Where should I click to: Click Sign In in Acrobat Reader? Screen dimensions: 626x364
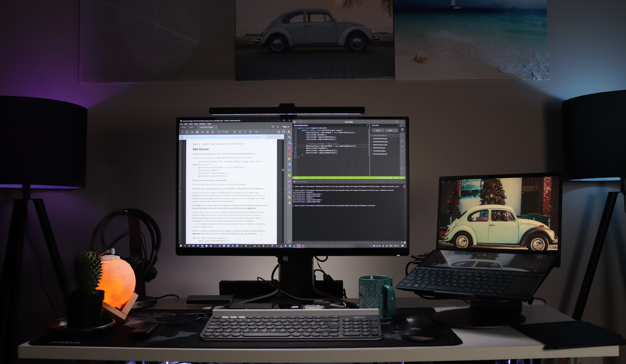pos(285,127)
